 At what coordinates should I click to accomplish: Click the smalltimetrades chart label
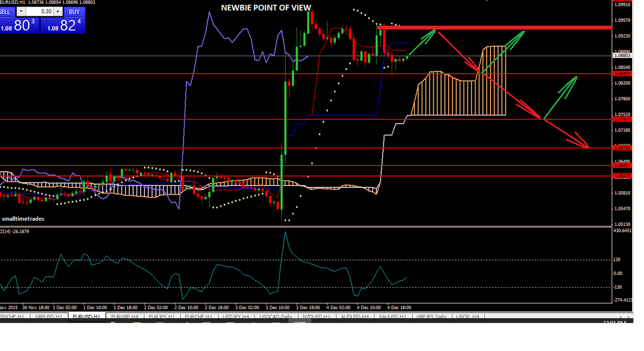[23, 219]
